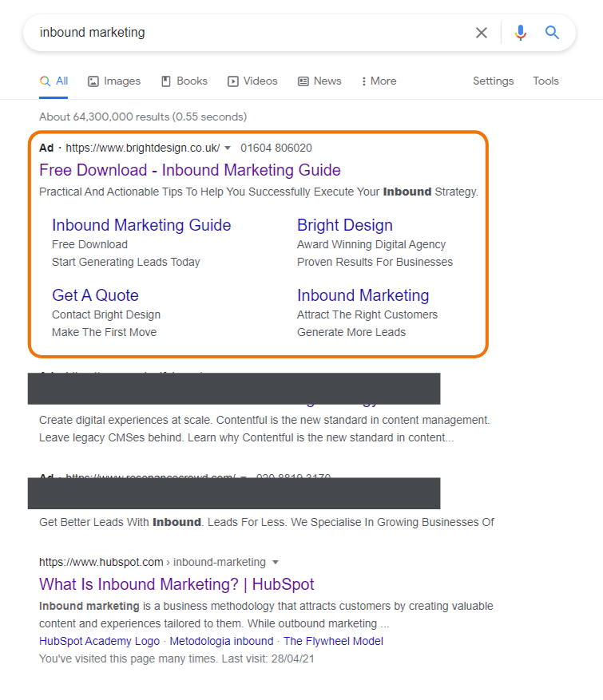Go to the Videos tab
The width and height of the screenshot is (603, 700).
[252, 81]
